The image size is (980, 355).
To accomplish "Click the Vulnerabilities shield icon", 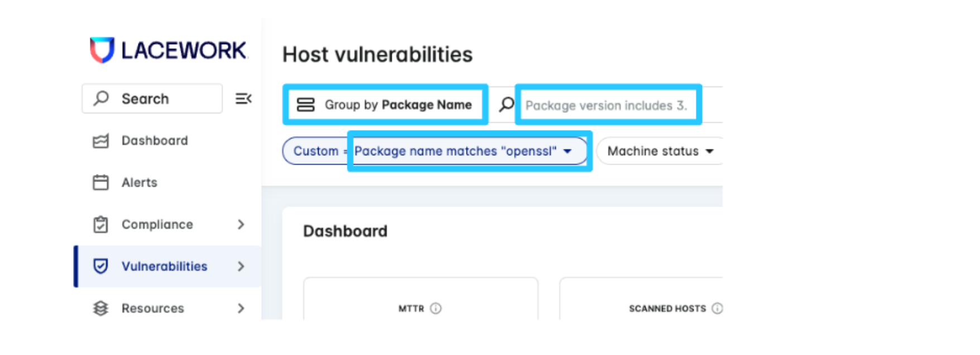I will [100, 266].
